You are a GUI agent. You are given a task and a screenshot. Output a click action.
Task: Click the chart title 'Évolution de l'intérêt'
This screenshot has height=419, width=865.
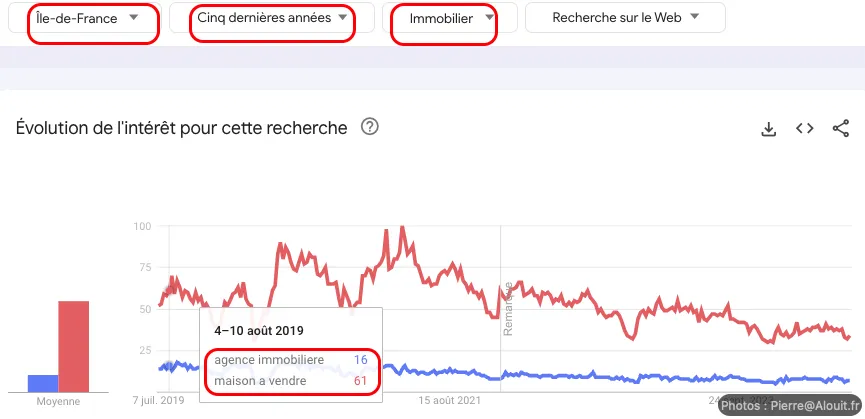pos(182,128)
